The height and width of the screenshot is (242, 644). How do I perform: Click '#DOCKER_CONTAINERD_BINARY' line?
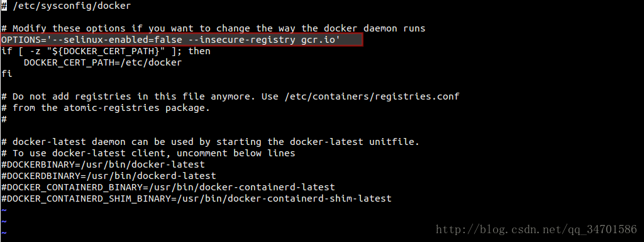[168, 187]
